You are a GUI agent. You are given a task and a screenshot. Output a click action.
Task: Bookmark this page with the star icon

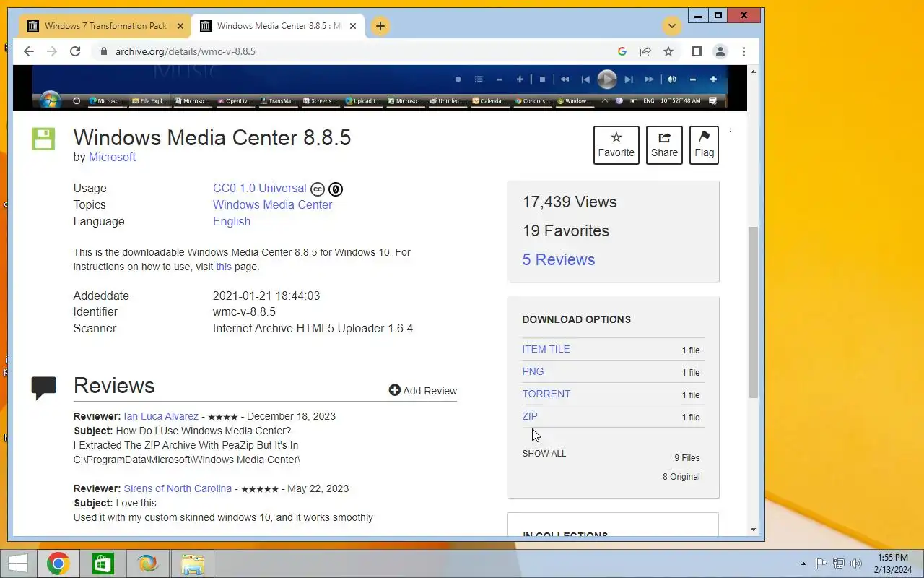(668, 51)
